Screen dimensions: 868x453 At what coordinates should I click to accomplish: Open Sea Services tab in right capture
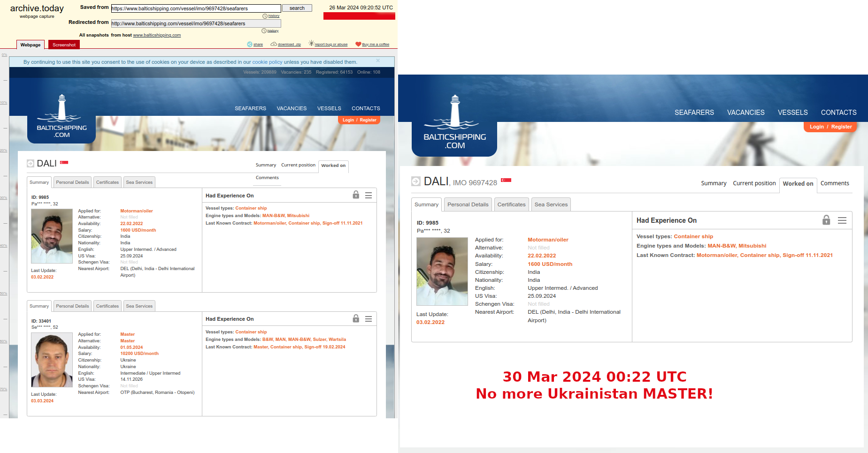click(x=551, y=204)
